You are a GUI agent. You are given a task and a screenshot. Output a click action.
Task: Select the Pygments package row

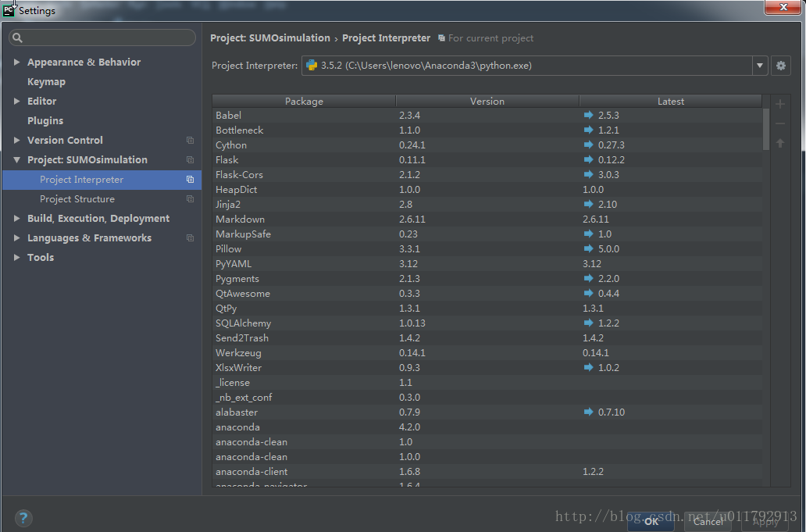pyautogui.click(x=487, y=279)
